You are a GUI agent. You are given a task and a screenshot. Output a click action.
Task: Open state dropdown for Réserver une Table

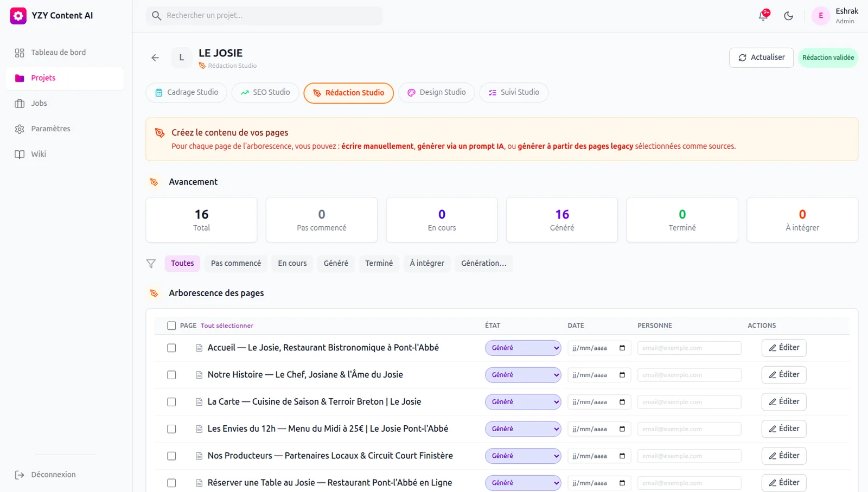[x=523, y=483]
